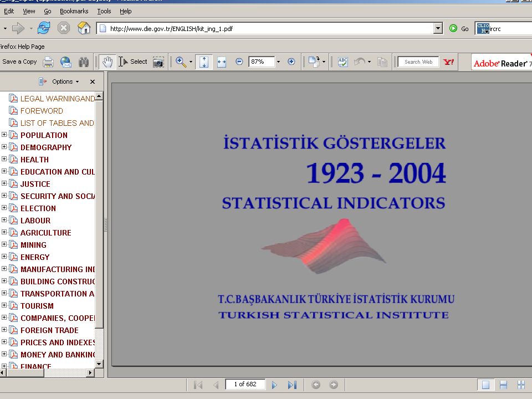Open the Help menu
The width and height of the screenshot is (532, 399).
tap(126, 11)
